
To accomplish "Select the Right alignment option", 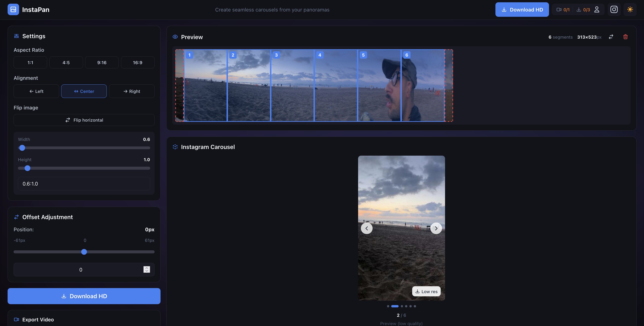I will 132,91.
